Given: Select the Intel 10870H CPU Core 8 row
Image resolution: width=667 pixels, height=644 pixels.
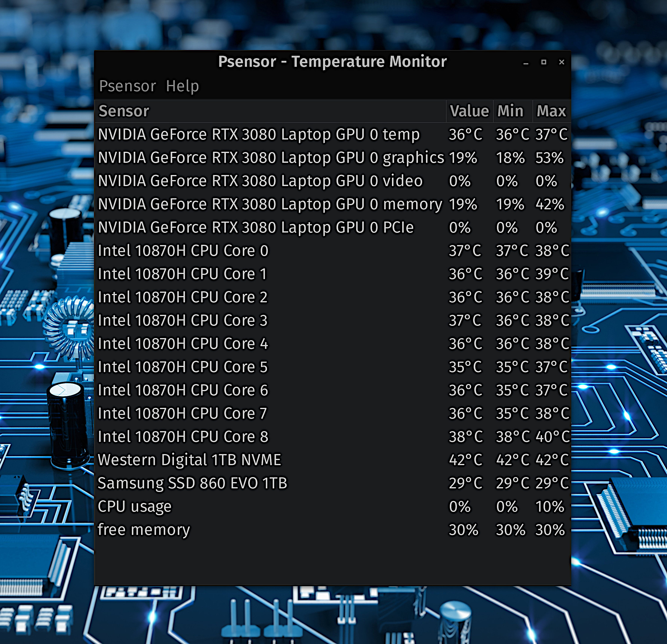Looking at the screenshot, I should 333,437.
